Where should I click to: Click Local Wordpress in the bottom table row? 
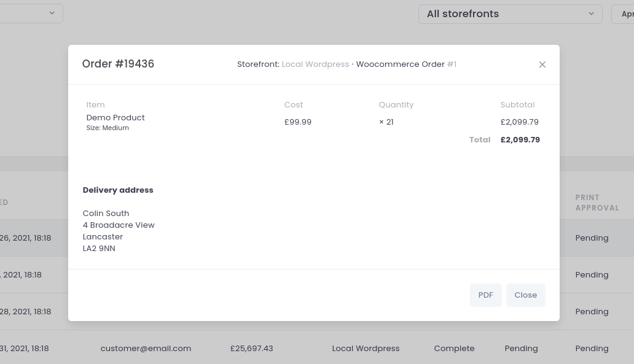tap(366, 349)
